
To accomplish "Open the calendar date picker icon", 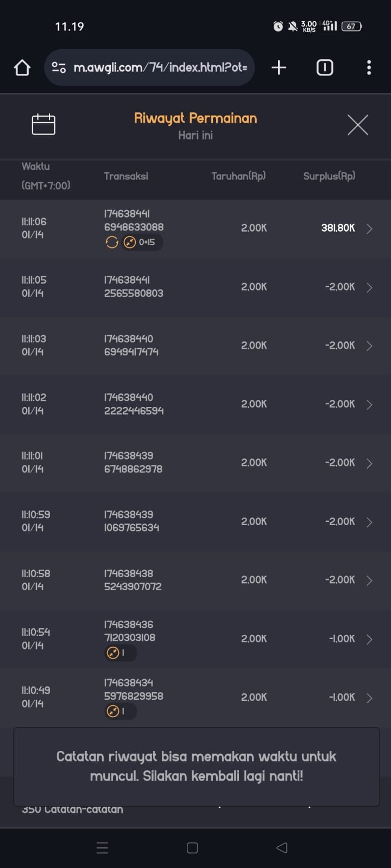I will (x=43, y=124).
